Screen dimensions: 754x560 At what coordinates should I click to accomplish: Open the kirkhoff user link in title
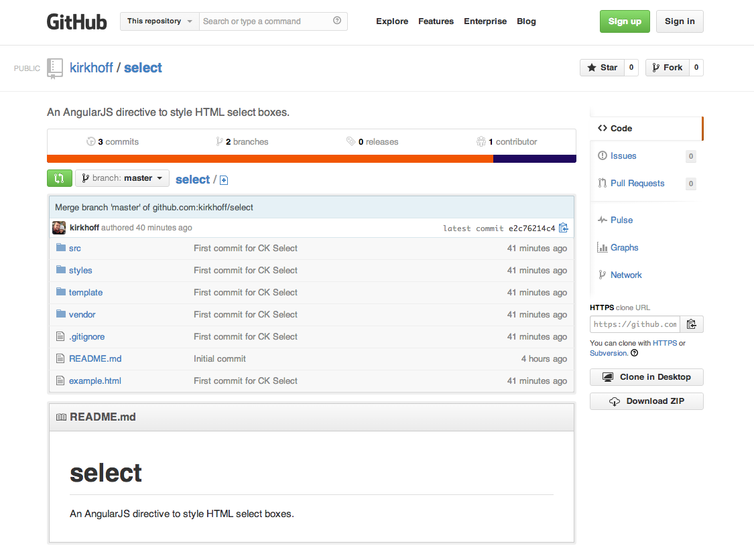point(91,68)
